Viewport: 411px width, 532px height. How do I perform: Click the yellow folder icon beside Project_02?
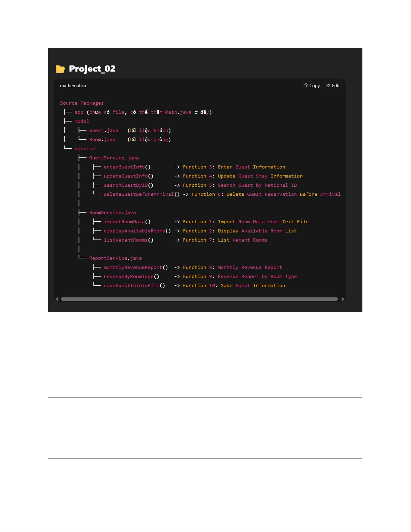point(60,69)
